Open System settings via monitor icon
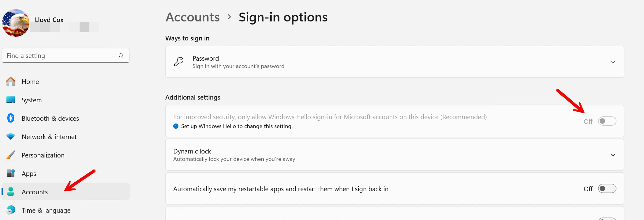This screenshot has height=220, width=644. click(x=11, y=100)
